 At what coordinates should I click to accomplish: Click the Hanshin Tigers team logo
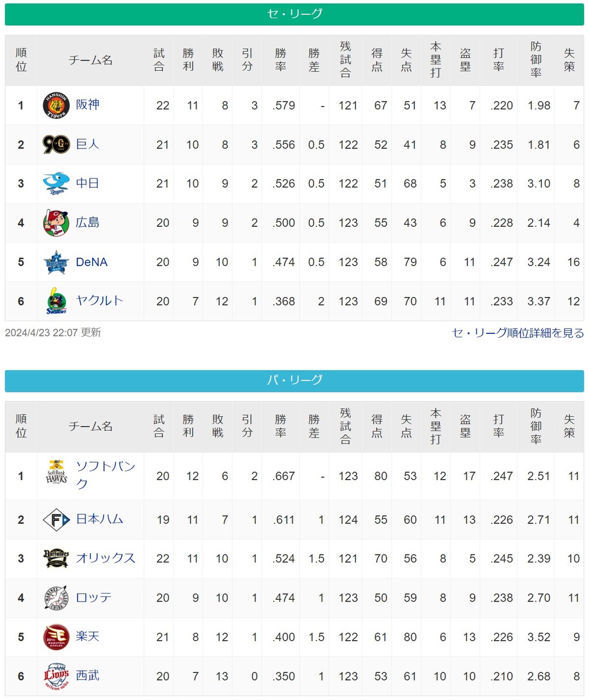pos(56,105)
